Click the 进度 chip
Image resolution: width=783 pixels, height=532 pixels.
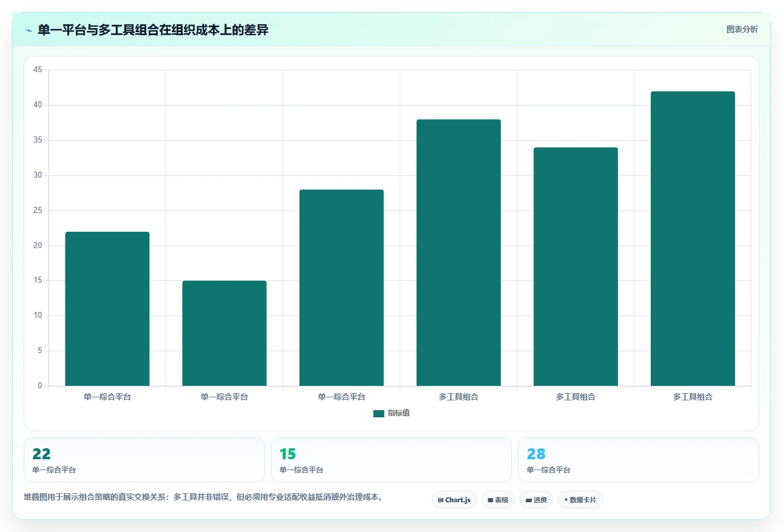(x=536, y=500)
